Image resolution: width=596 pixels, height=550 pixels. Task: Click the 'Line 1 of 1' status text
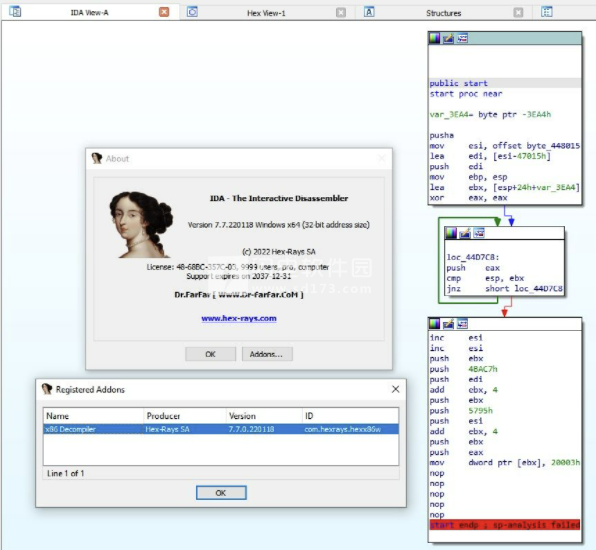click(x=65, y=473)
